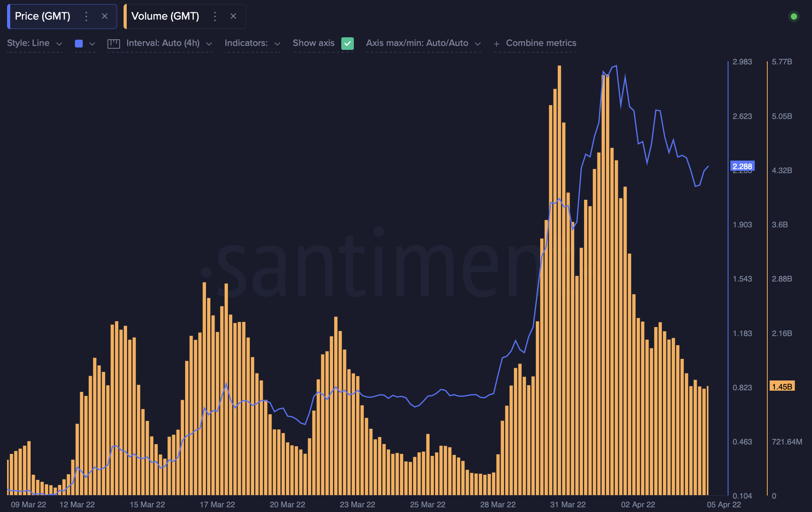This screenshot has width=812, height=512.
Task: Open Axis max/min Auto/Auto dropdown
Action: [x=423, y=43]
